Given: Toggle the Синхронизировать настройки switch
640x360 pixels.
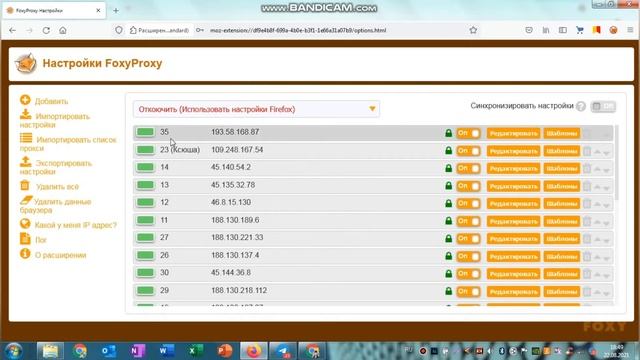Looking at the screenshot, I should click(603, 107).
